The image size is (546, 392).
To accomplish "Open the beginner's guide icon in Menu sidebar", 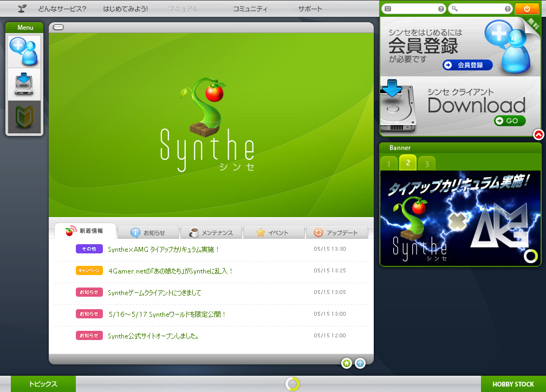I will pyautogui.click(x=24, y=116).
